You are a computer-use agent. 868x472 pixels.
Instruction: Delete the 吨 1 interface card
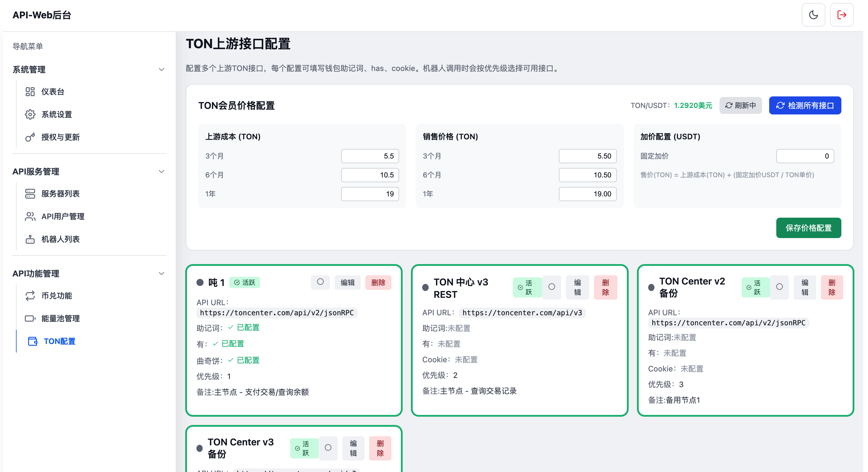[x=378, y=282]
